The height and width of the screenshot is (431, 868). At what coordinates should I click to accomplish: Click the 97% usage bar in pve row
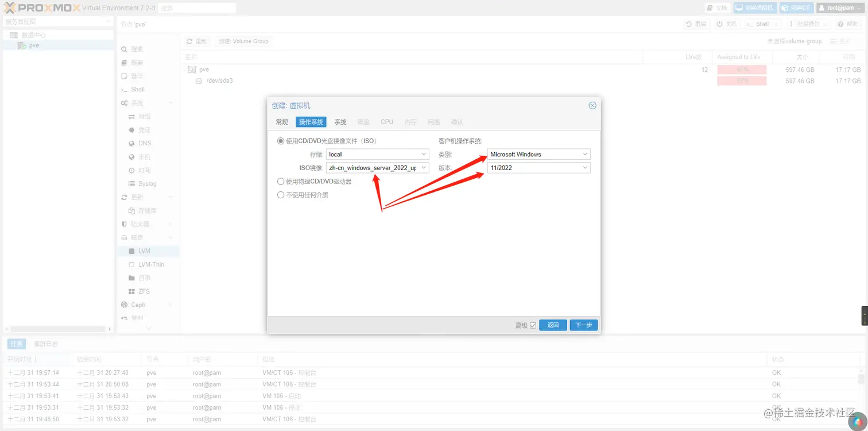tap(742, 70)
